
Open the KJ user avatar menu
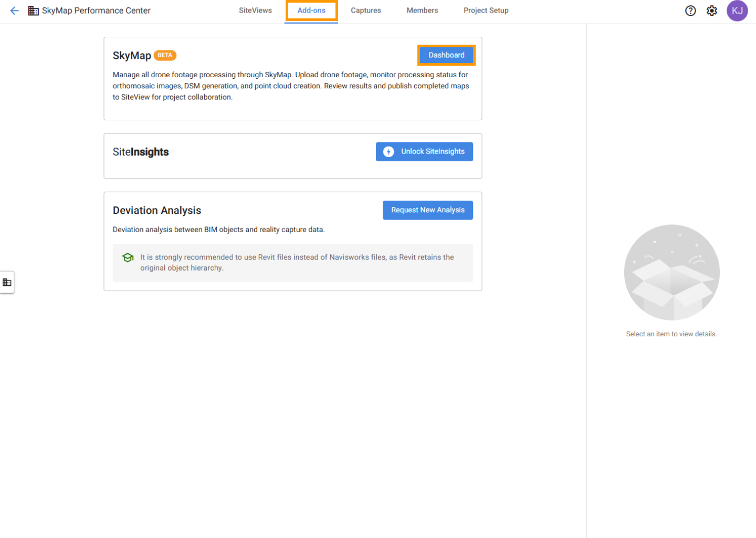click(x=737, y=11)
